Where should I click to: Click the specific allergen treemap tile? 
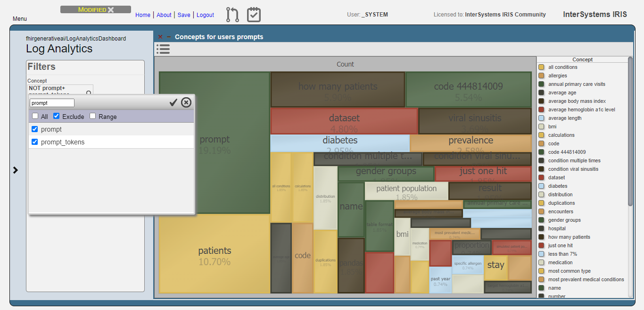coord(468,265)
